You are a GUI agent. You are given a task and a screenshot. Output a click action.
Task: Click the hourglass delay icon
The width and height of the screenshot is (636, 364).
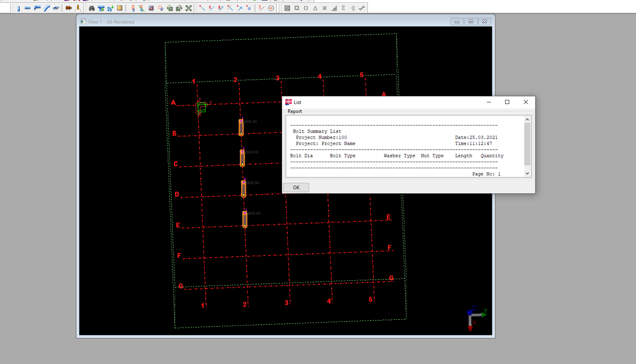pyautogui.click(x=344, y=7)
